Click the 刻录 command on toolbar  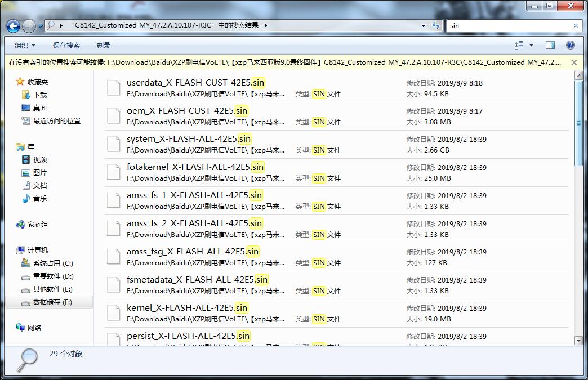click(x=103, y=45)
